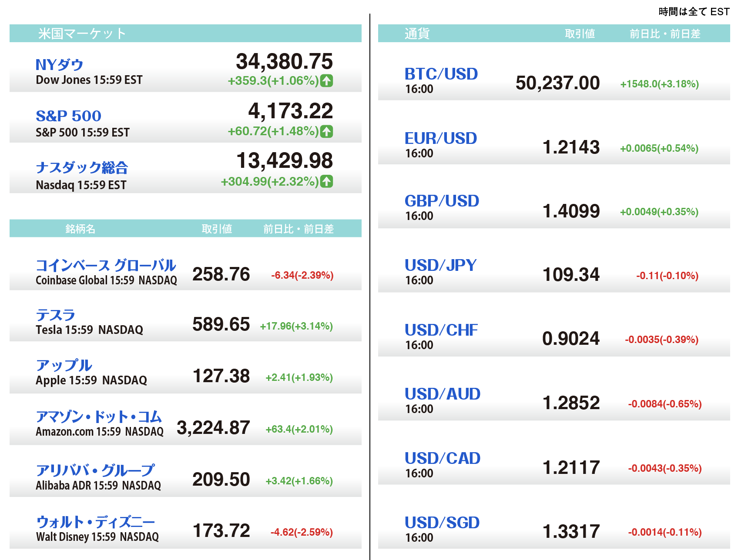Click the currency 前日比・前日差 column header

pos(664,33)
